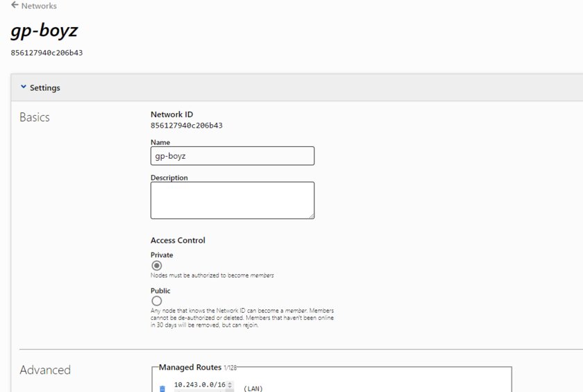Click the Private label text
The image size is (583, 392).
coord(162,255)
